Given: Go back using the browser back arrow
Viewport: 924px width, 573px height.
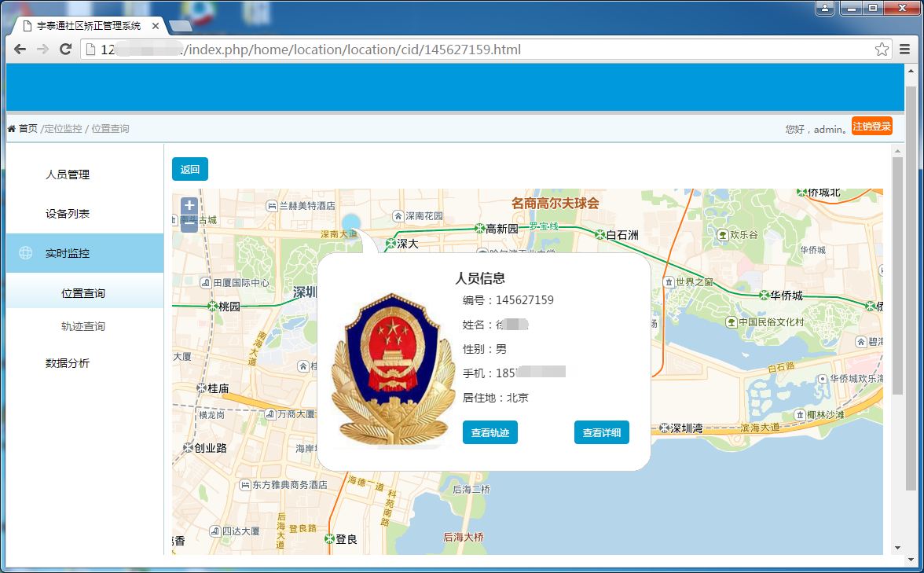Looking at the screenshot, I should pos(20,50).
